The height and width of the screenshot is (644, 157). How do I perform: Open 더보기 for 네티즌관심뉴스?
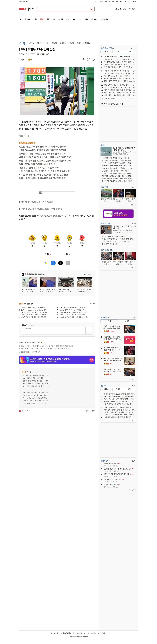(x=92, y=304)
